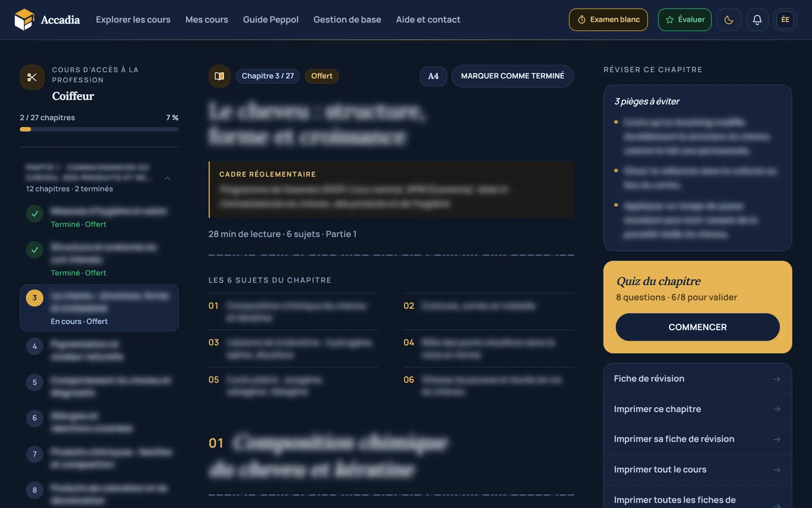812x508 pixels.
Task: Click the open book chapter icon
Action: (219, 76)
